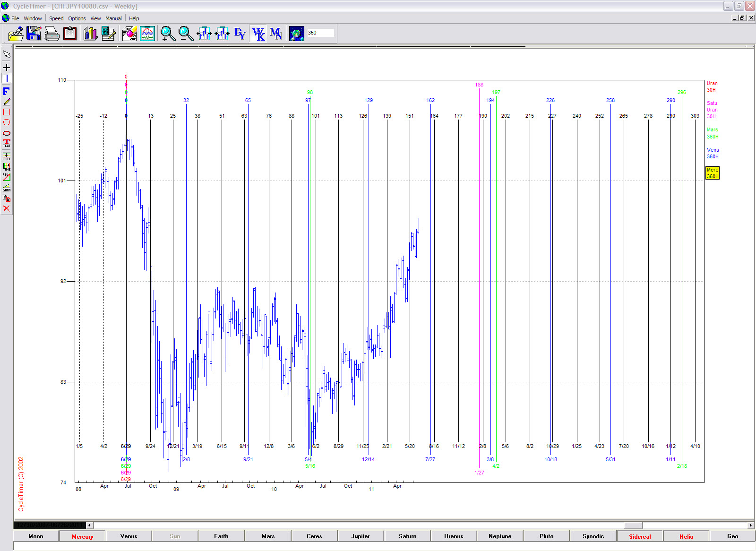Open the planet globe icon
This screenshot has height=551, width=756.
(x=296, y=34)
